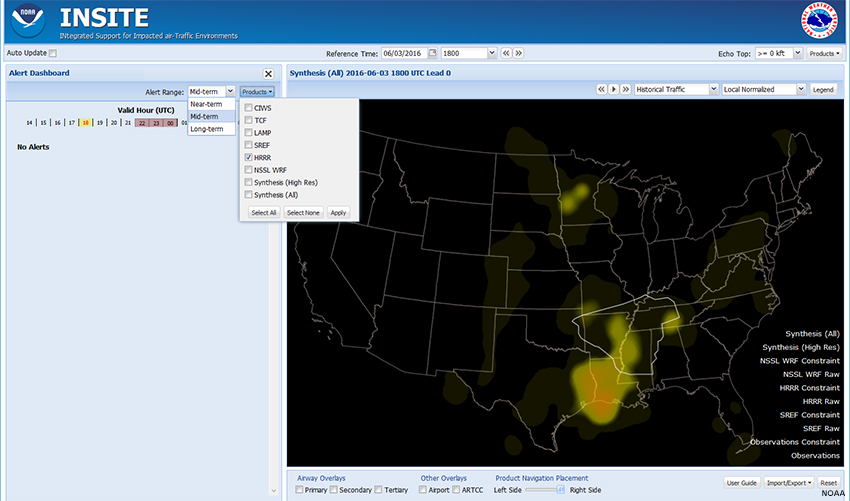
Task: Check the SREF product checkbox
Action: [x=248, y=145]
